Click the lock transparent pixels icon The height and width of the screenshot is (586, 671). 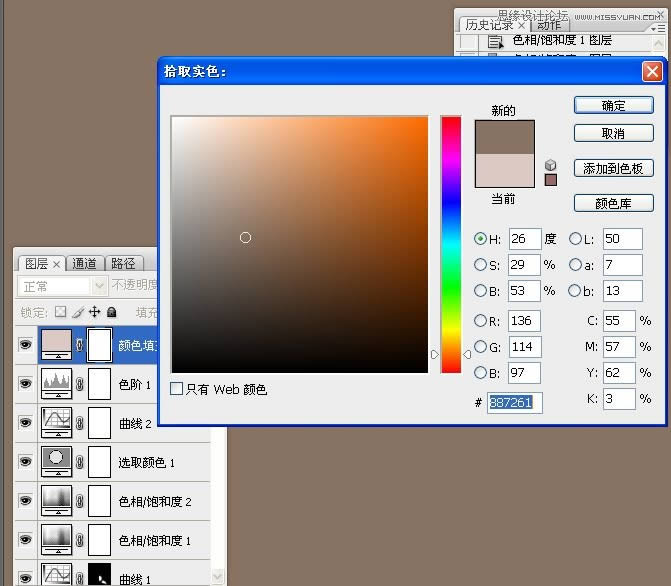60,312
